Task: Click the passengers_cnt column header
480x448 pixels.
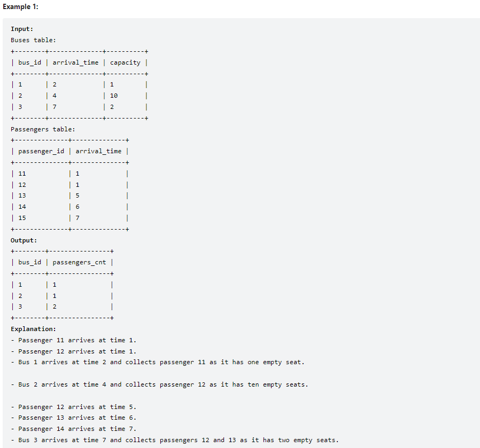Action: [x=79, y=262]
